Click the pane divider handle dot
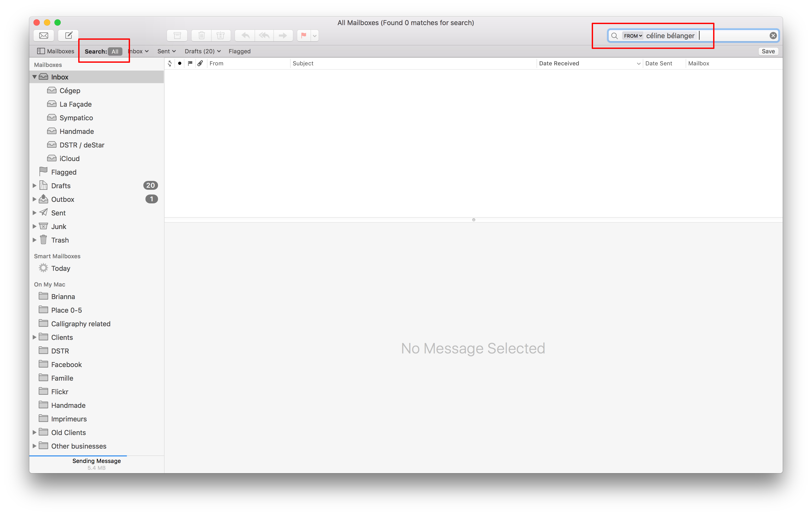The height and width of the screenshot is (515, 812). [x=473, y=220]
